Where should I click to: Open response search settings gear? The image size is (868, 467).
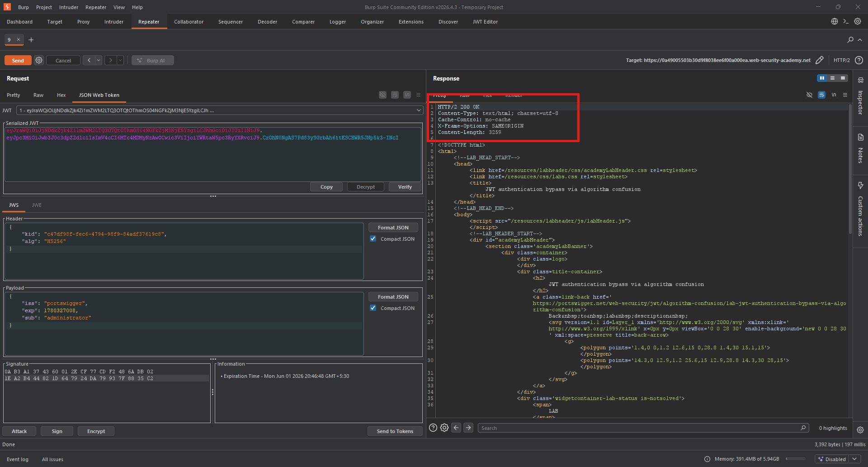(x=444, y=428)
